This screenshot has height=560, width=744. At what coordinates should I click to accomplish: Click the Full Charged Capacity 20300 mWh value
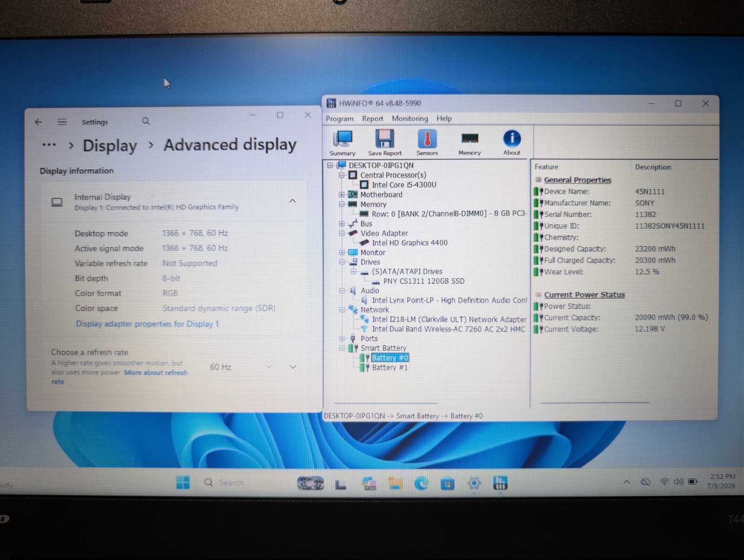click(655, 260)
